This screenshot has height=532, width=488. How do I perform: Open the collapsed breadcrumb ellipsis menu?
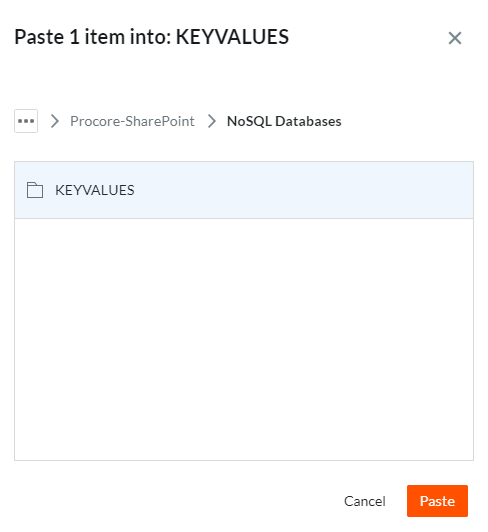pos(26,121)
